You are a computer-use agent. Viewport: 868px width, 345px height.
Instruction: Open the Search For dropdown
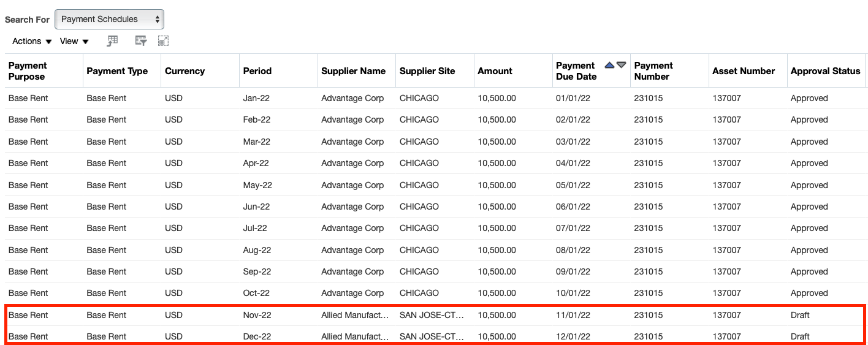point(109,20)
